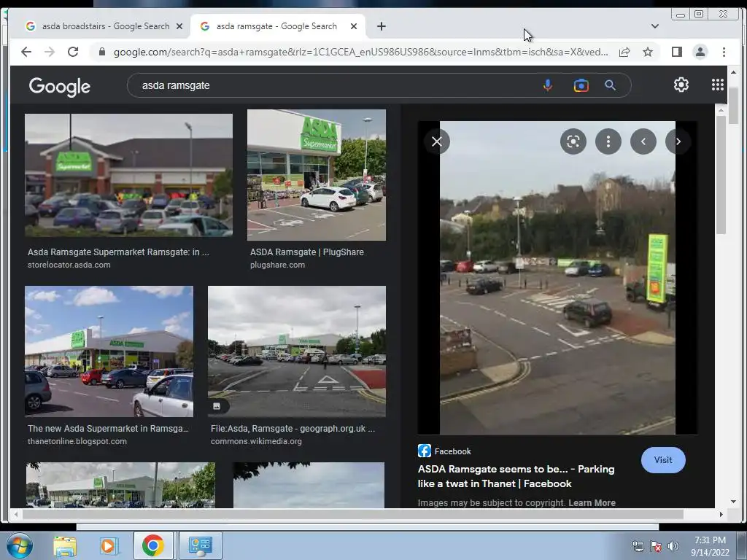Image resolution: width=747 pixels, height=560 pixels.
Task: Open Windows Explorer from taskbar
Action: click(x=64, y=545)
